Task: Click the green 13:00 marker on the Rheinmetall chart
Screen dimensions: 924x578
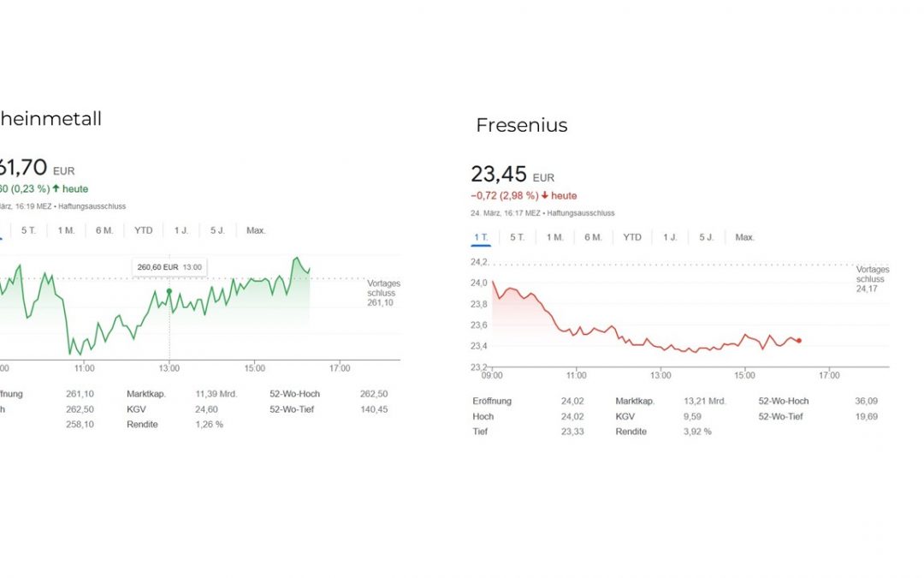Action: click(169, 291)
